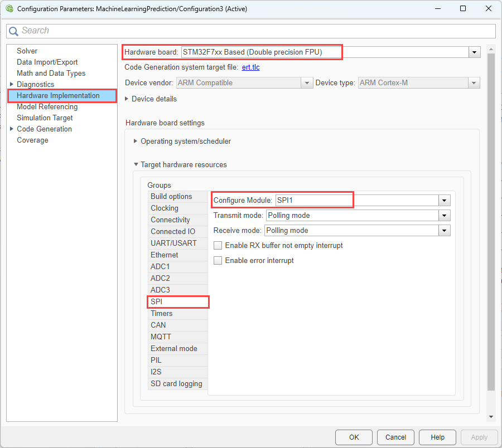Viewport: 502px width, 448px height.
Task: Click the OK button
Action: coord(354,437)
